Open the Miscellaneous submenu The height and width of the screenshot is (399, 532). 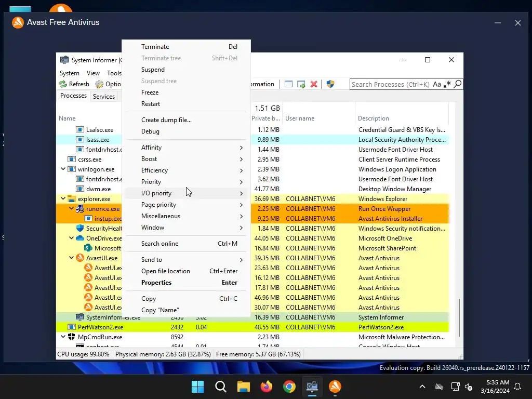pyautogui.click(x=187, y=216)
